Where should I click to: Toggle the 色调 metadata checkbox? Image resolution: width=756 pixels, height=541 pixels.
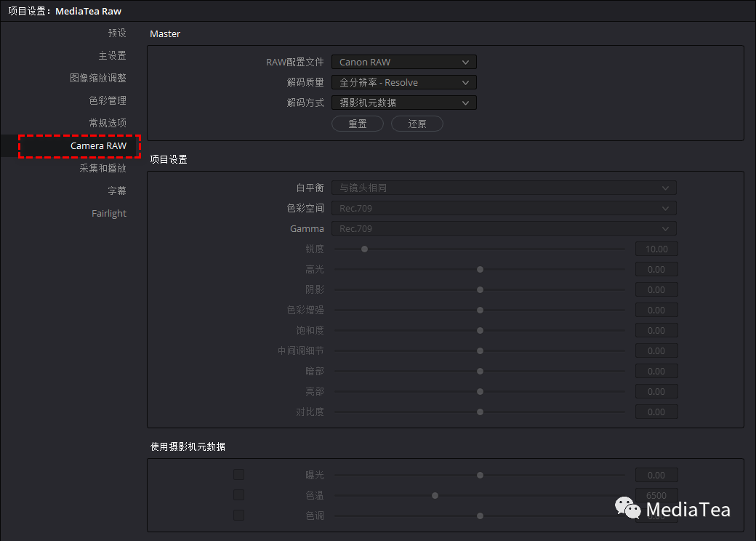click(x=238, y=516)
